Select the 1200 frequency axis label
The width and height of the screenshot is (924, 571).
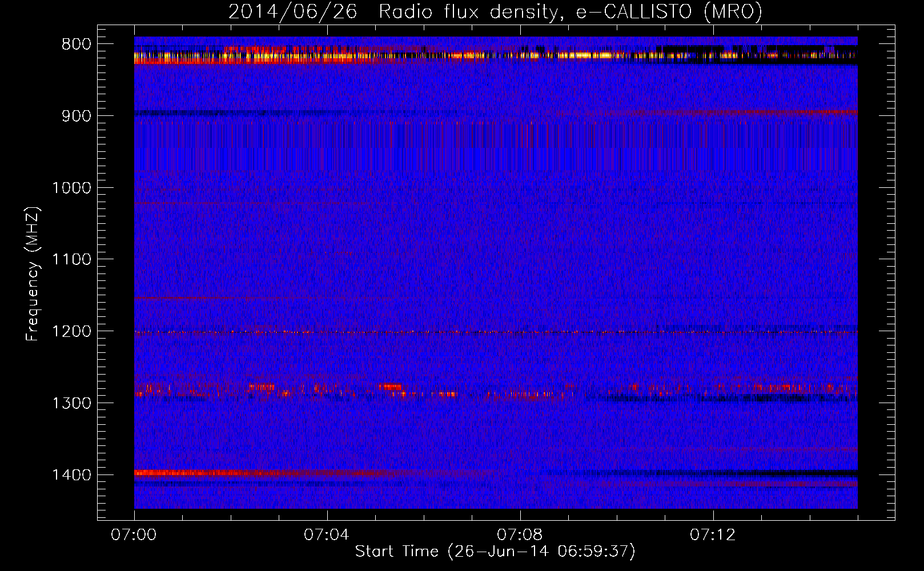coord(71,332)
